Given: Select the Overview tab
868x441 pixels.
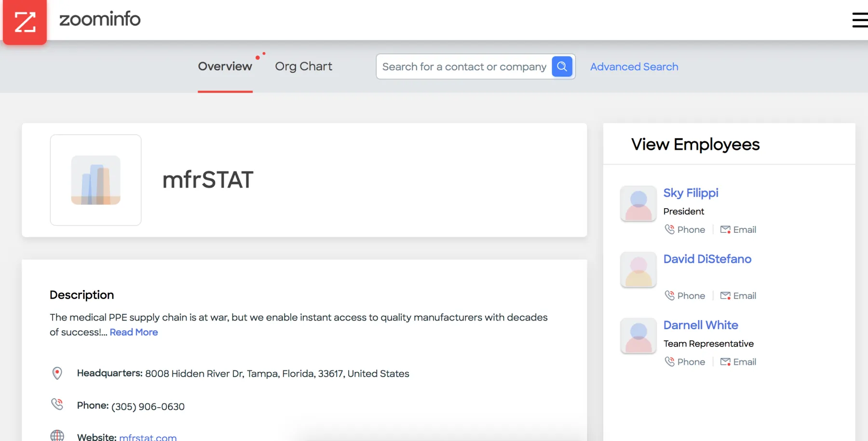Looking at the screenshot, I should [x=225, y=67].
